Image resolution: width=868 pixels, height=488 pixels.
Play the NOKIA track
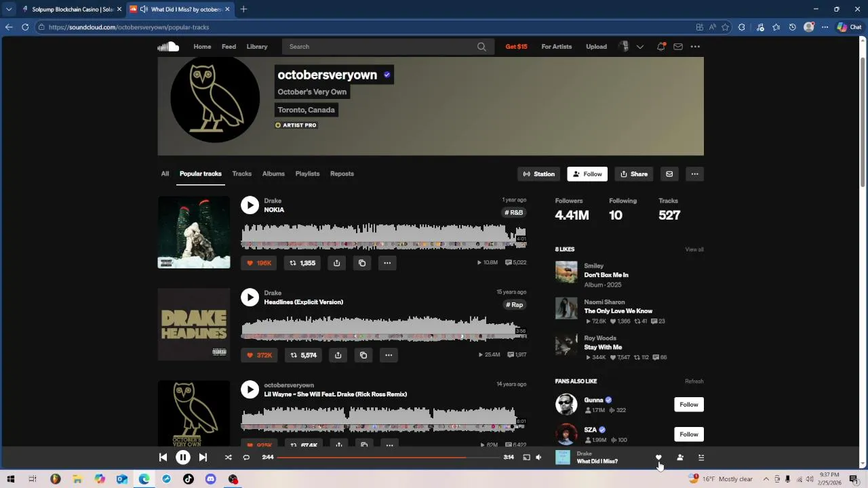point(250,205)
